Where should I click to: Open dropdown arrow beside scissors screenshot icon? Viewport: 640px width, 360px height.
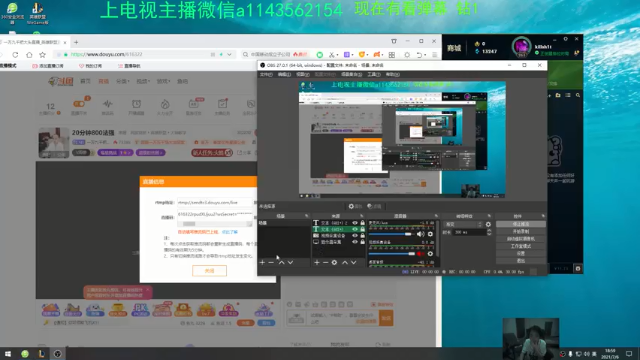(338, 55)
